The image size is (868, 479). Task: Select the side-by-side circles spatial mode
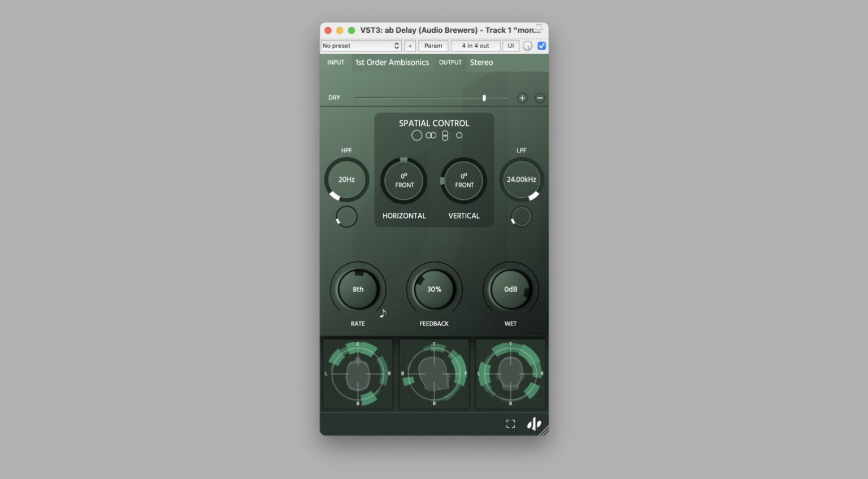pos(431,136)
